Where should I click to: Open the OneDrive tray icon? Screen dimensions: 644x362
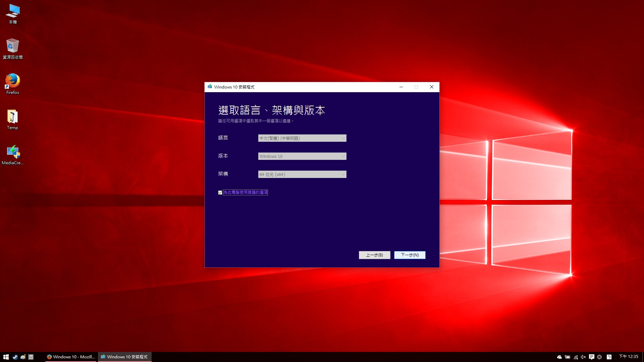click(x=559, y=357)
